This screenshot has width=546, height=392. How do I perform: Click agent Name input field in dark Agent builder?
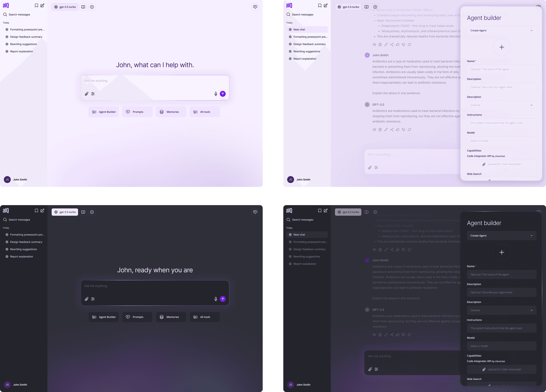pos(502,274)
